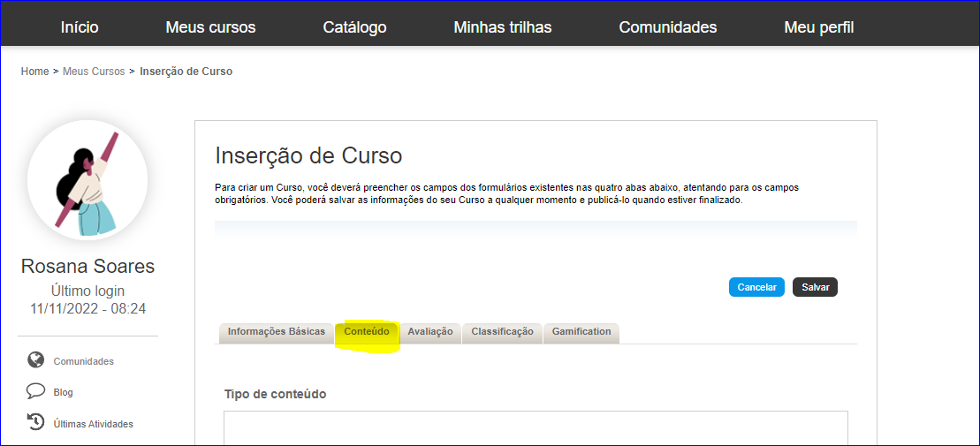The width and height of the screenshot is (980, 446).
Task: Click Rosana Soares profile avatar
Action: click(x=87, y=180)
